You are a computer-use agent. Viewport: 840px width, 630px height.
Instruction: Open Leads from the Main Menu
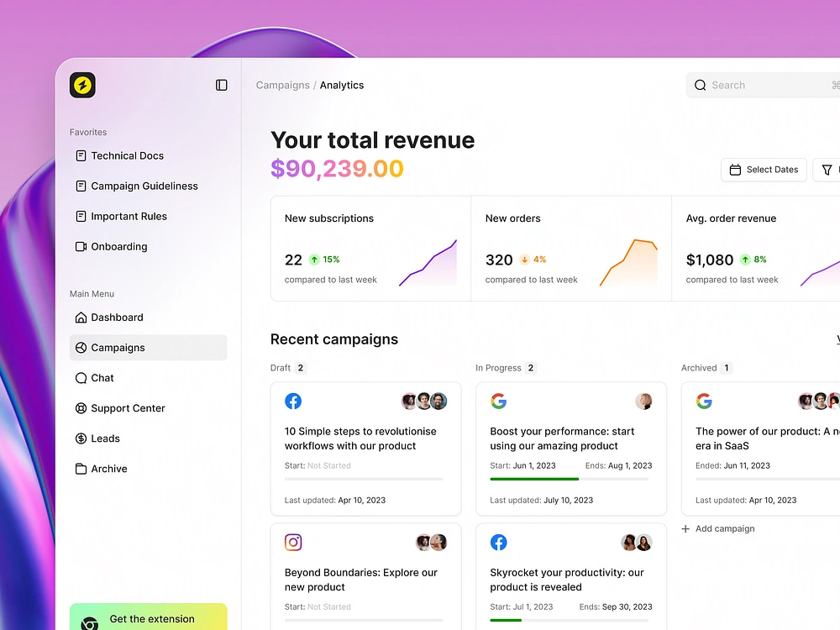[149, 438]
